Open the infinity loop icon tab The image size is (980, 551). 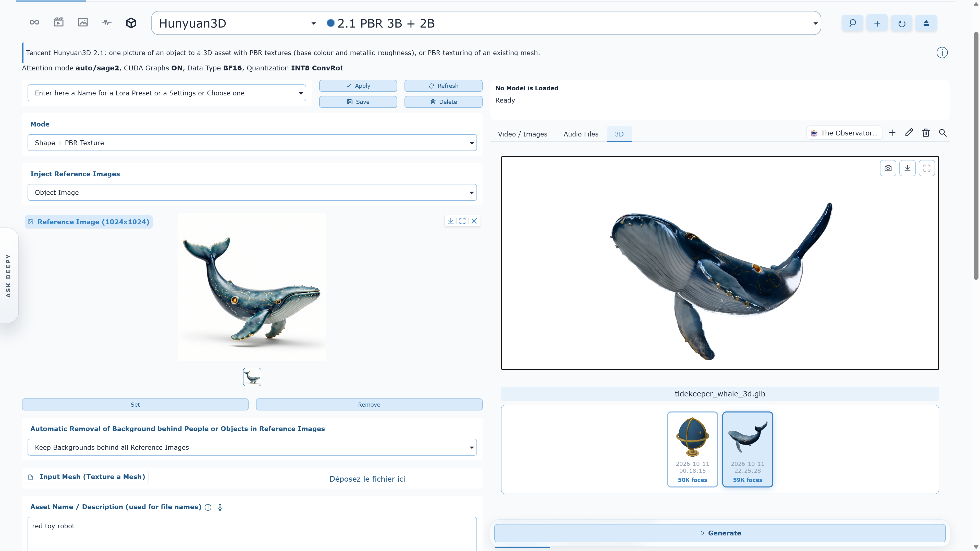coord(34,22)
